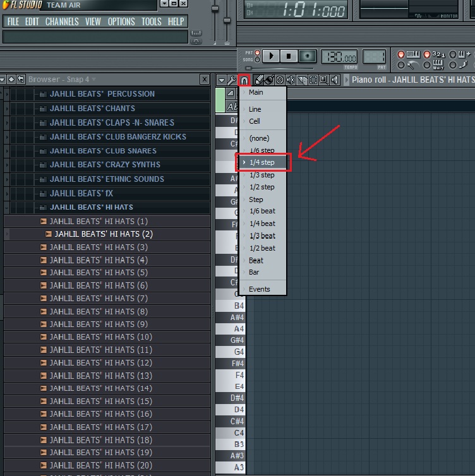The image size is (475, 476).
Task: Select the paint brush tool in piano roll
Action: tap(269, 80)
